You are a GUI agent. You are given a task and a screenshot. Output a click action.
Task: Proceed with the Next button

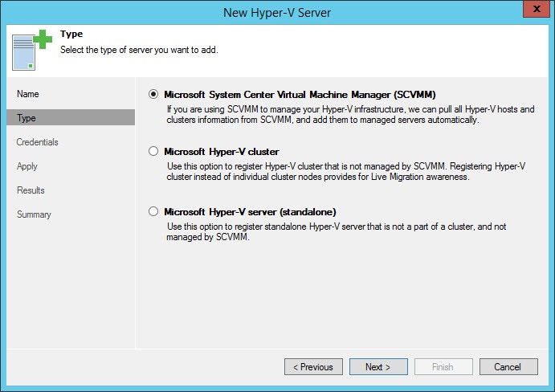[378, 366]
